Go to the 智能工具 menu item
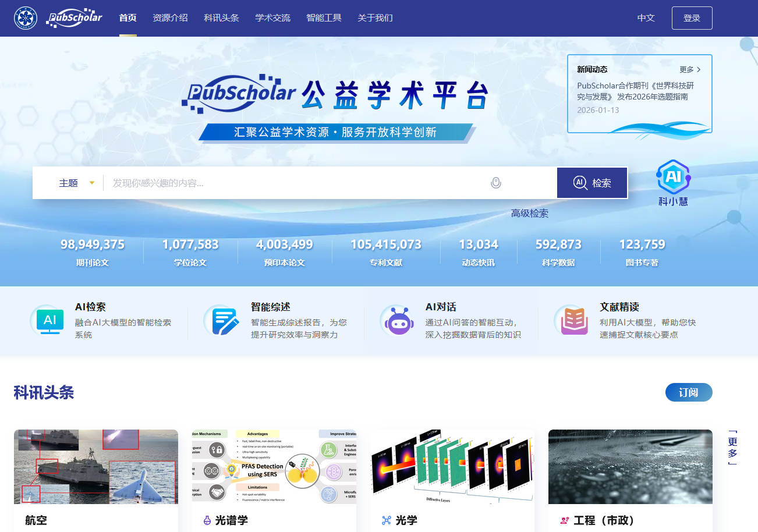The width and height of the screenshot is (758, 532). 324,17
